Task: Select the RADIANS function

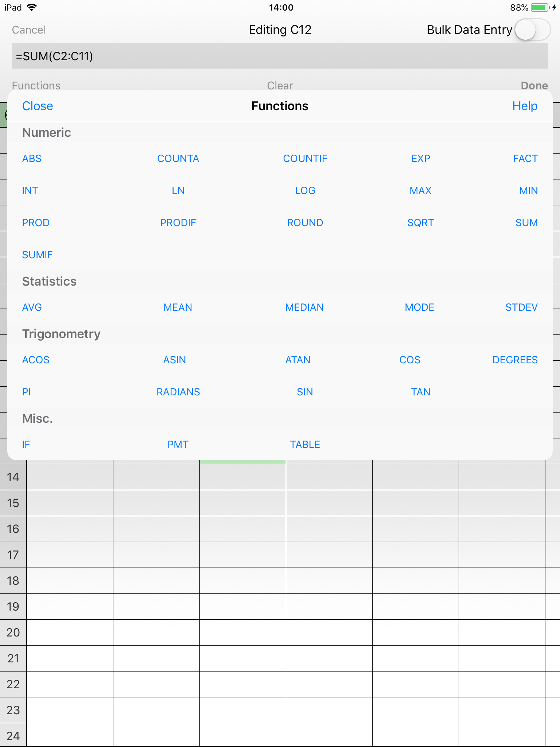Action: click(178, 392)
